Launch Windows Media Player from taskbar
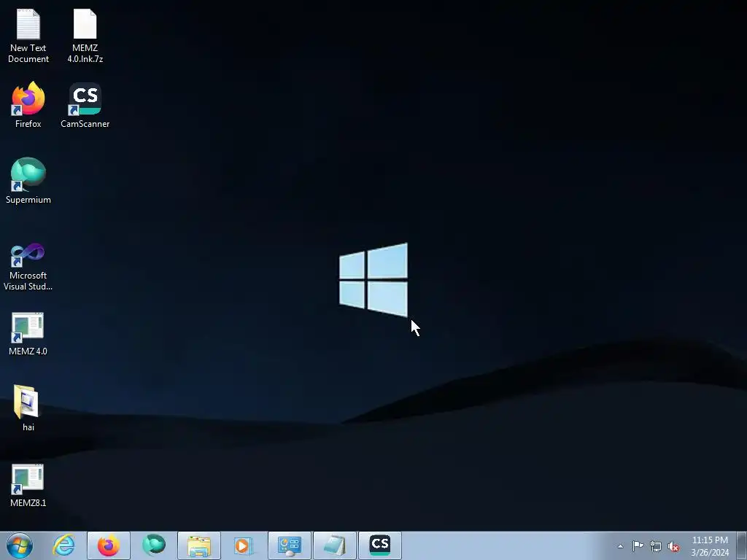The width and height of the screenshot is (747, 560). point(244,545)
